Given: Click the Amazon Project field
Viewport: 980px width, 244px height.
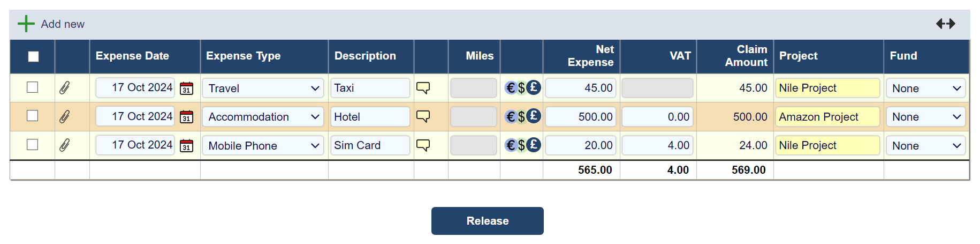Looking at the screenshot, I should [x=827, y=117].
